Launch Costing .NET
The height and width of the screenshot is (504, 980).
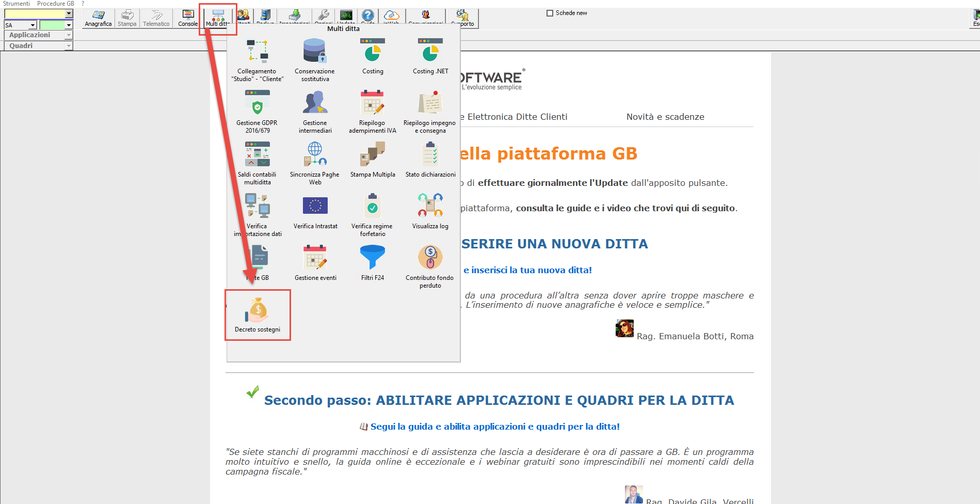pyautogui.click(x=430, y=56)
